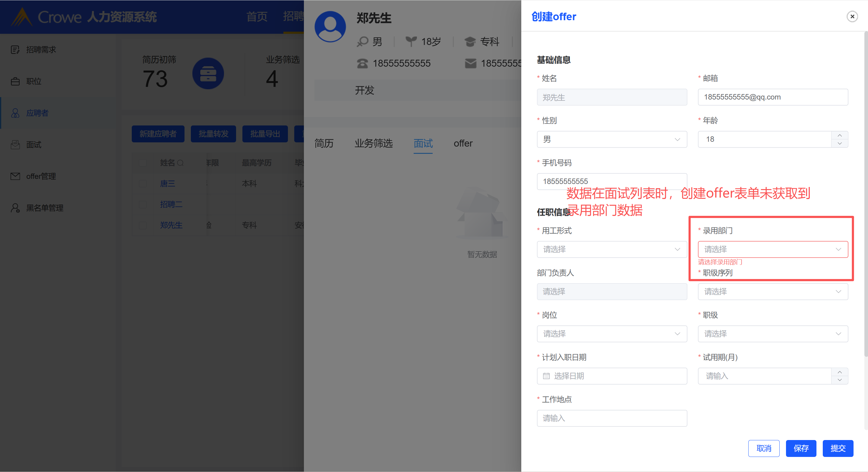Click the 招聘需求 sidebar icon
Image resolution: width=868 pixels, height=472 pixels.
click(15, 49)
